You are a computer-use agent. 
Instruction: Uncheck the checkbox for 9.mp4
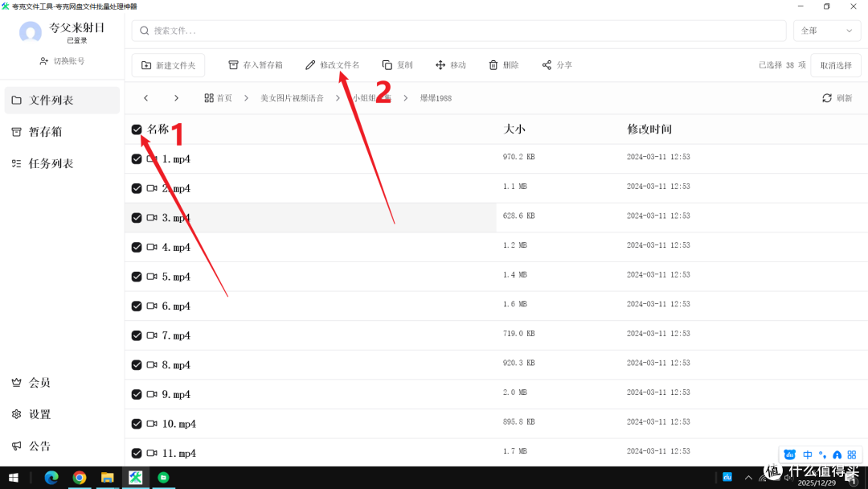tap(137, 394)
